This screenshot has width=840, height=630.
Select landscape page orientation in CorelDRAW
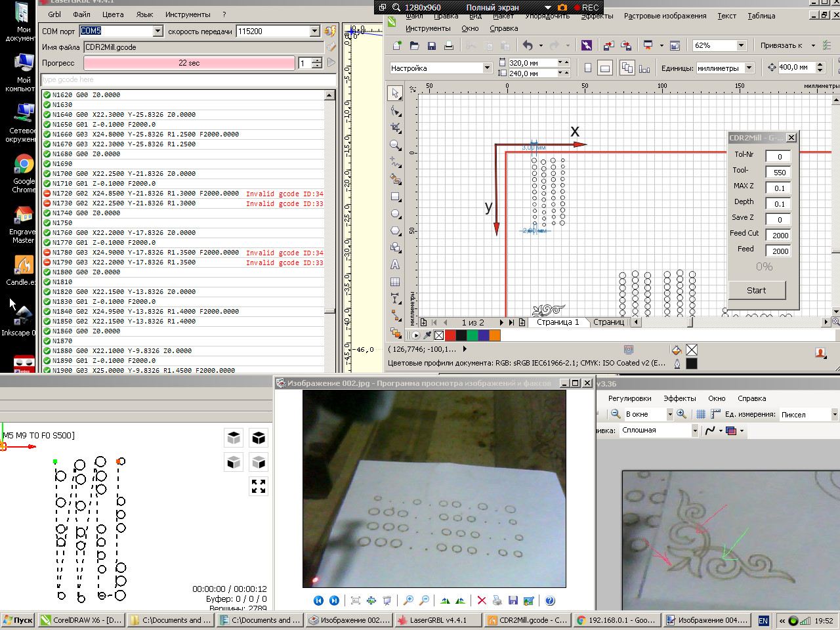(605, 68)
